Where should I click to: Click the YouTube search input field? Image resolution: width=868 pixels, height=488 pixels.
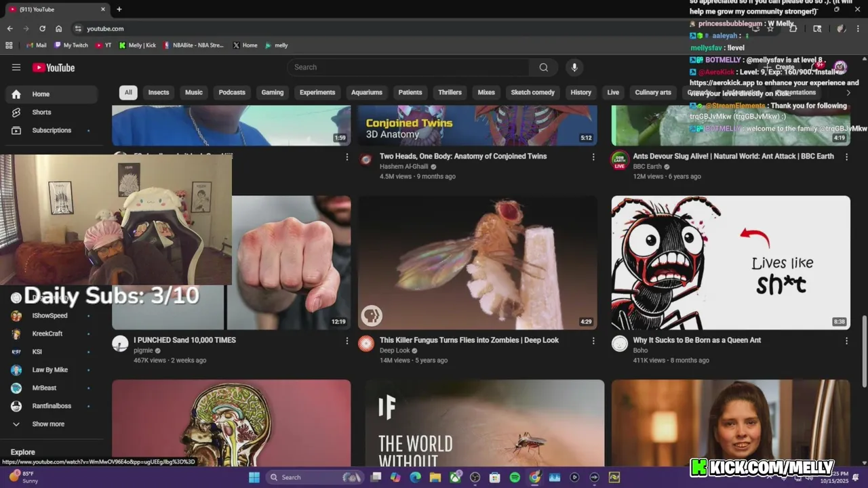pyautogui.click(x=410, y=67)
